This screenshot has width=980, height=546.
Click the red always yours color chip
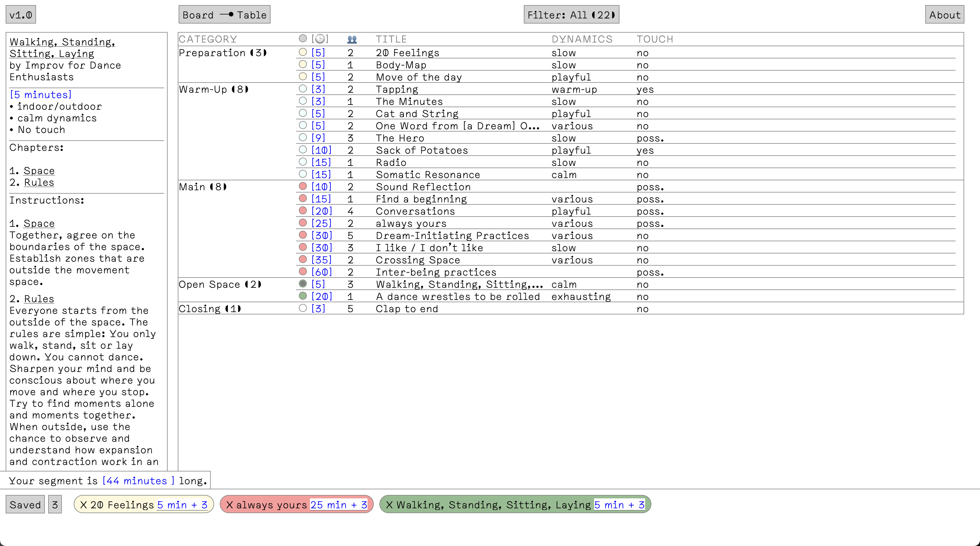[272, 505]
